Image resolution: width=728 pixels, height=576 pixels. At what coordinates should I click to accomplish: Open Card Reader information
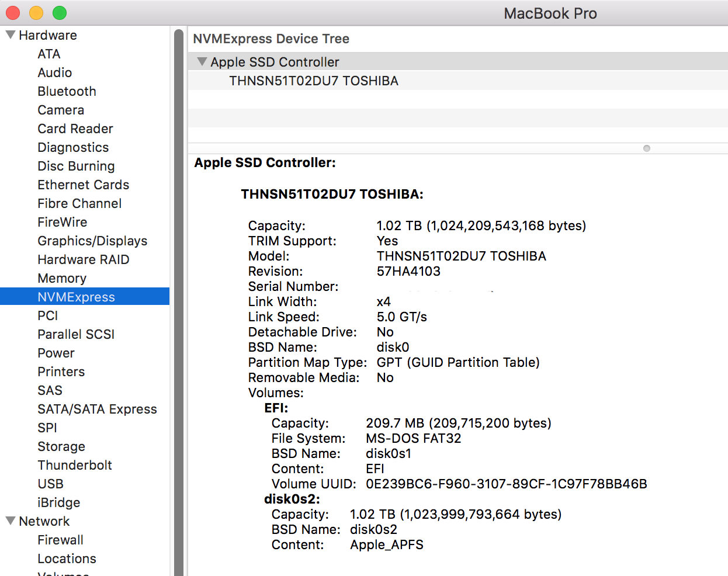(75, 129)
